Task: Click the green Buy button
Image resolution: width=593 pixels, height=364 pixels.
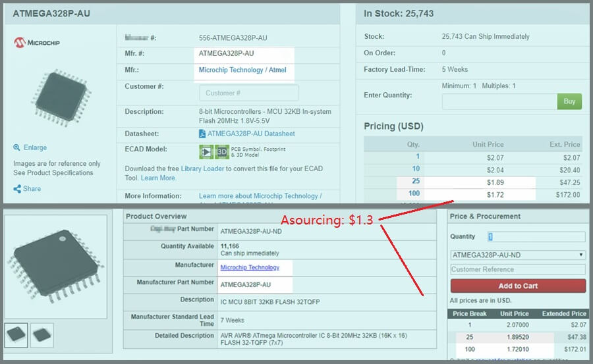Action: tap(569, 101)
